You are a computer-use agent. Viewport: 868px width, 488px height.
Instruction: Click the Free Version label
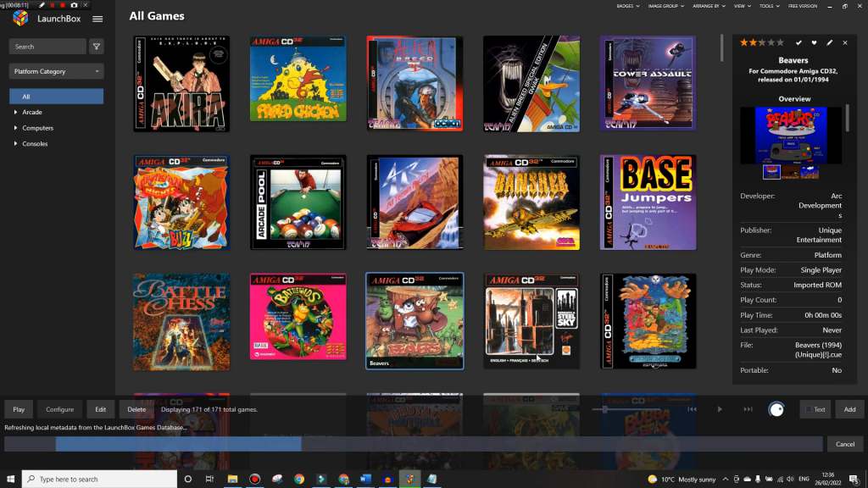point(802,6)
